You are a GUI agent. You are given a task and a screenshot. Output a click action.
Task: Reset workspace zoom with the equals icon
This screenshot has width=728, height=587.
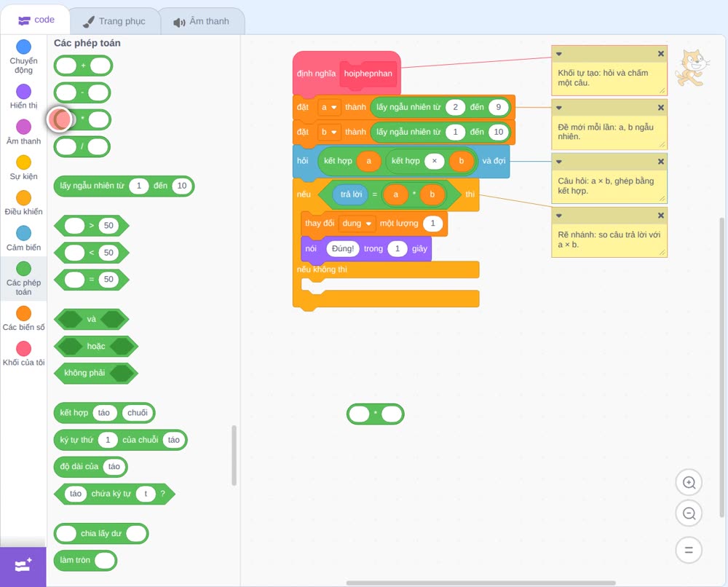pyautogui.click(x=689, y=550)
